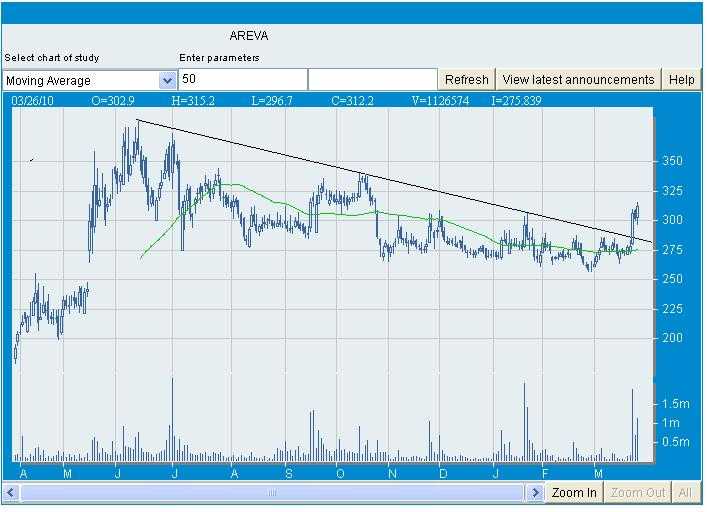The height and width of the screenshot is (512, 707).
Task: Click the Zoom In button
Action: (574, 493)
